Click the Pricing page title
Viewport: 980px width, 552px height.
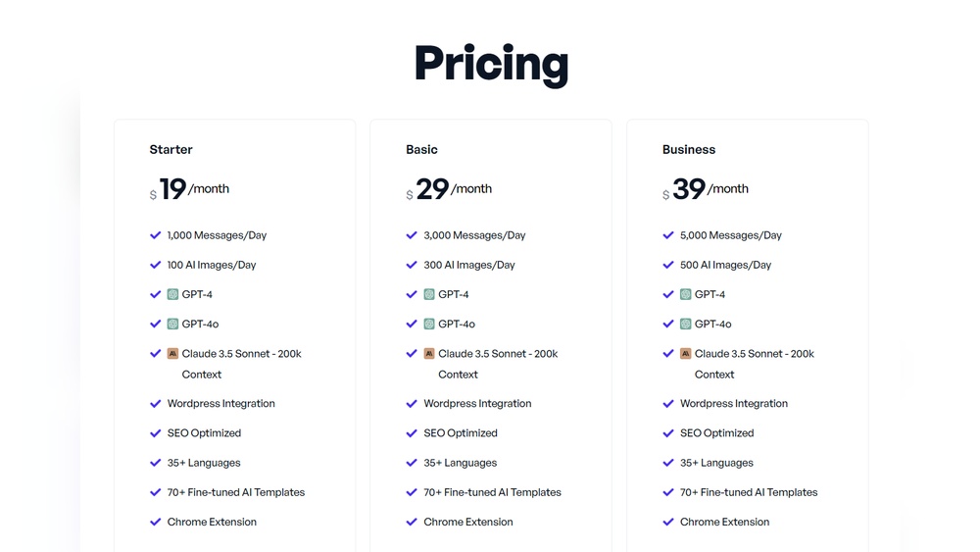[x=491, y=64]
